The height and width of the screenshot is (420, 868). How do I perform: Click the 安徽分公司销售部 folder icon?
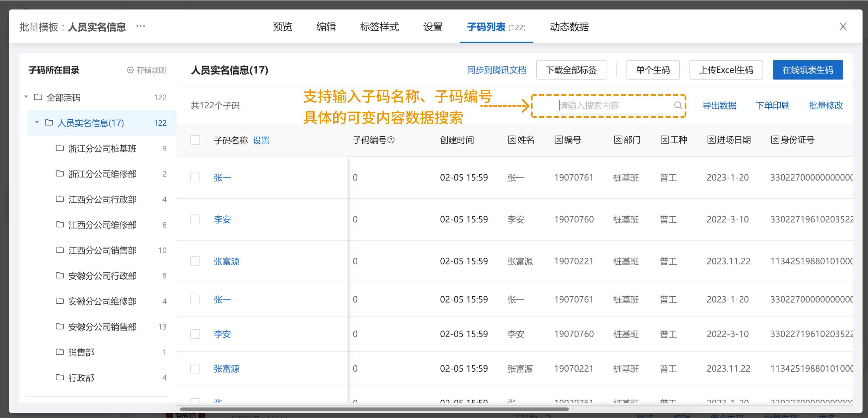[x=60, y=327]
